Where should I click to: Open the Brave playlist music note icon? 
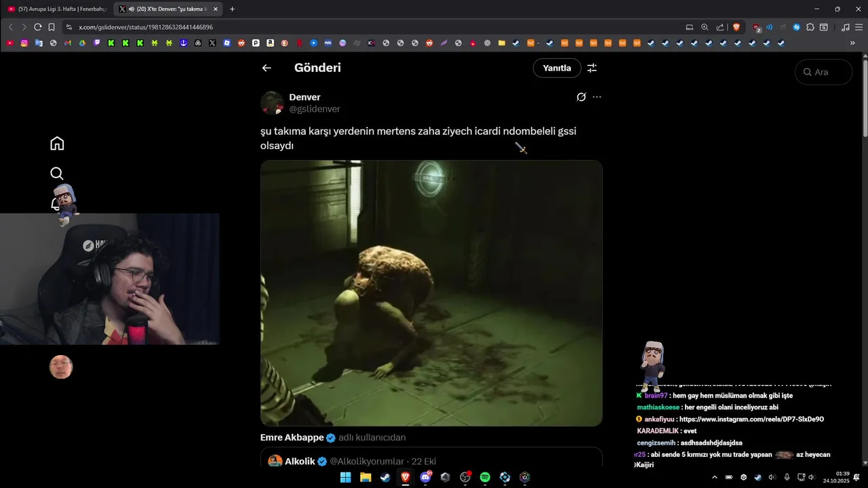(x=845, y=27)
